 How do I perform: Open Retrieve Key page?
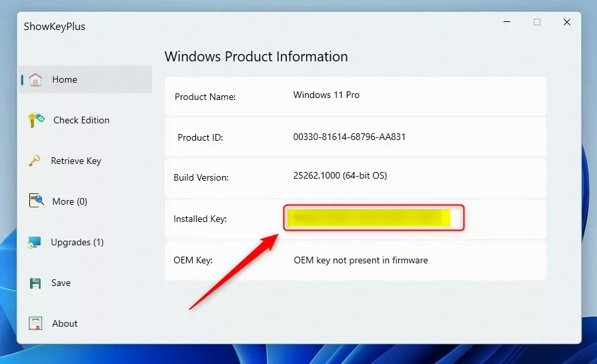(76, 161)
